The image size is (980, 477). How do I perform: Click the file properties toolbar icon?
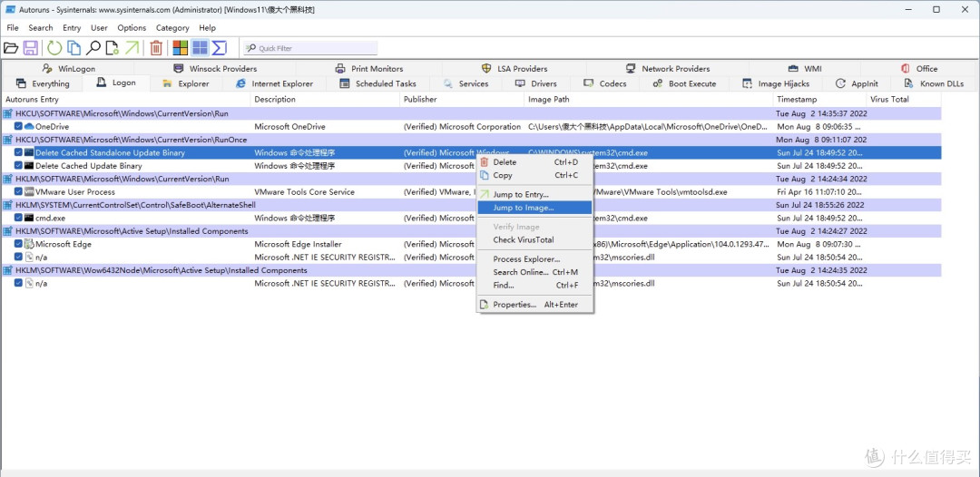112,48
